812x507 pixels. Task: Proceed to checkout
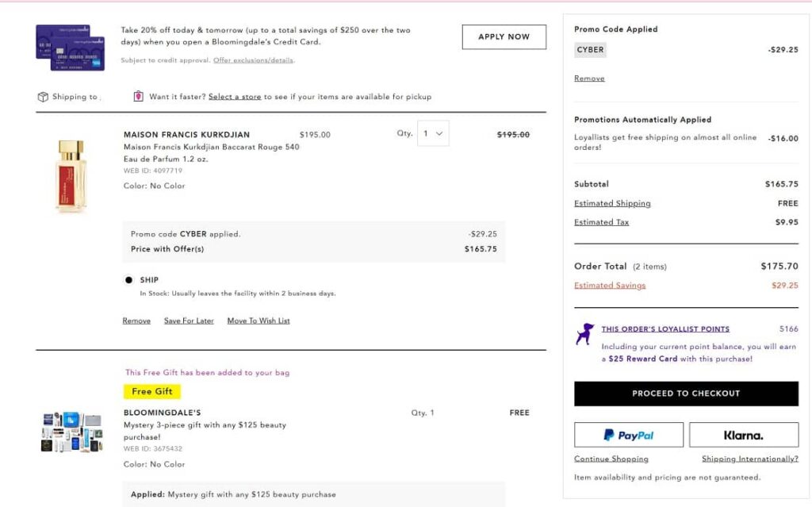coord(686,394)
